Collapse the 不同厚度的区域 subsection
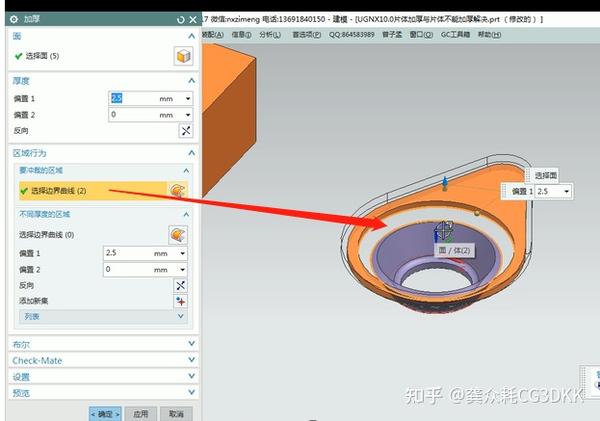600x421 pixels. click(186, 214)
